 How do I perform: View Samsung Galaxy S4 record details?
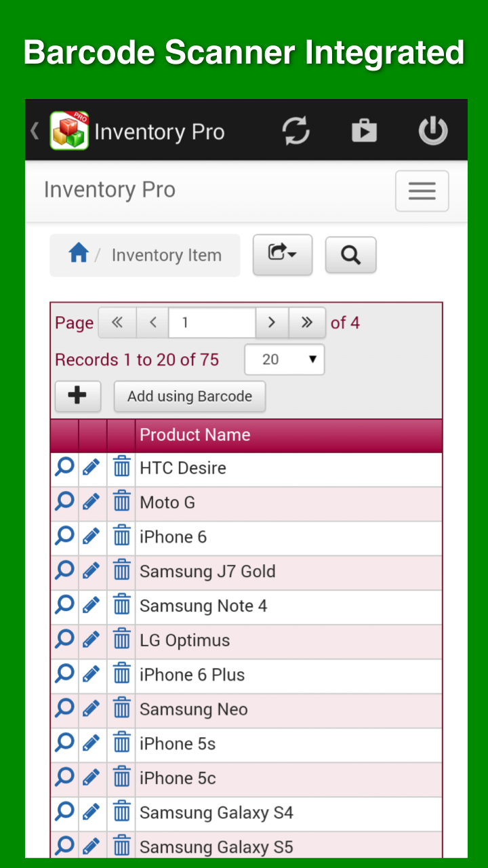click(x=64, y=812)
